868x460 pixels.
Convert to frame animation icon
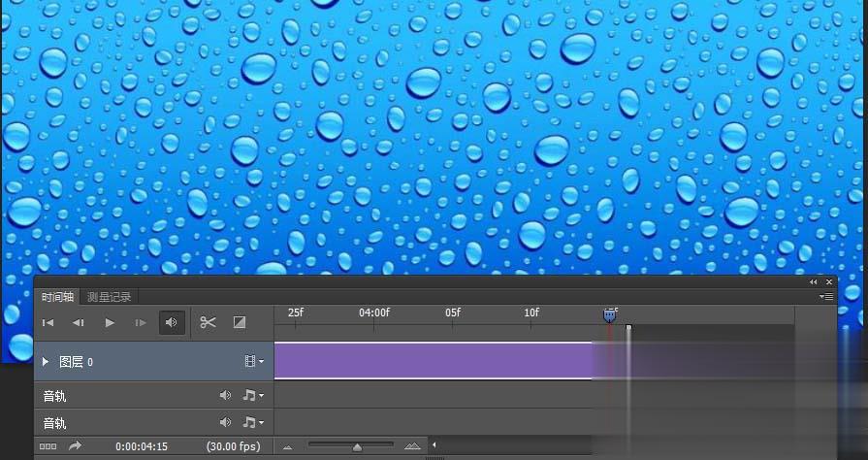click(x=48, y=446)
